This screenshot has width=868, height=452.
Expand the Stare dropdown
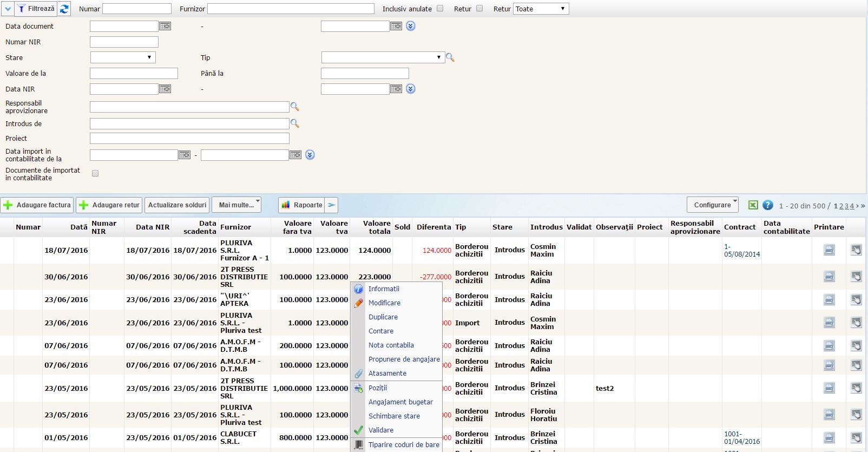tap(123, 57)
